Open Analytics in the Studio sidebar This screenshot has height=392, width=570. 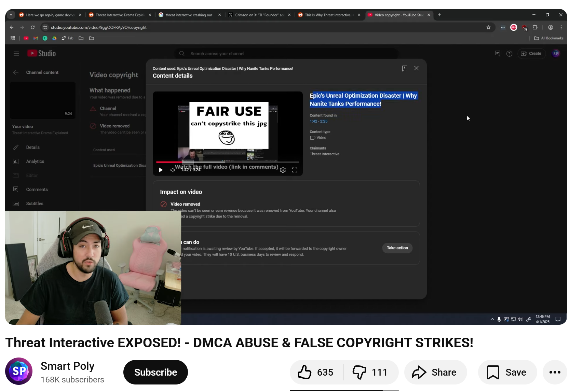click(x=35, y=162)
